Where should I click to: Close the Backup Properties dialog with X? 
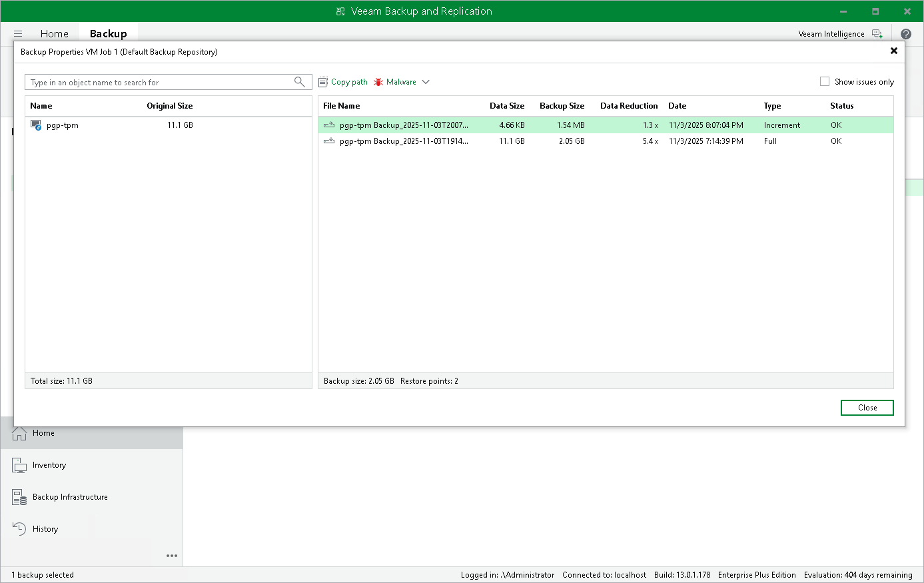(894, 51)
